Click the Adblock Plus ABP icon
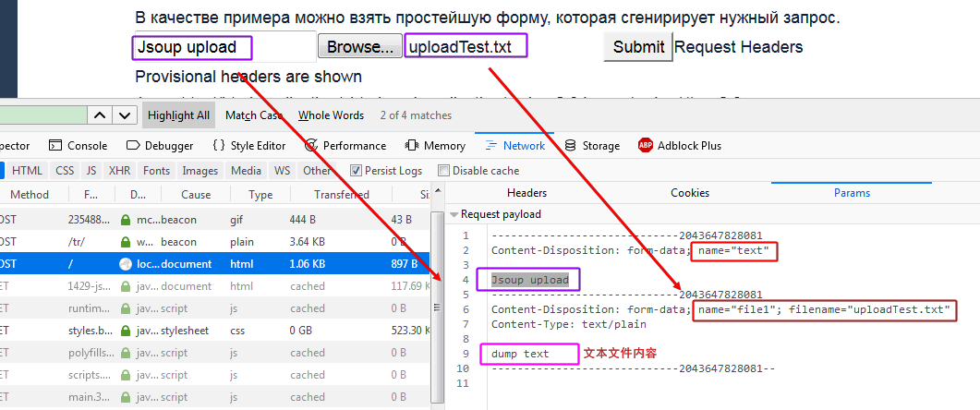 (646, 146)
